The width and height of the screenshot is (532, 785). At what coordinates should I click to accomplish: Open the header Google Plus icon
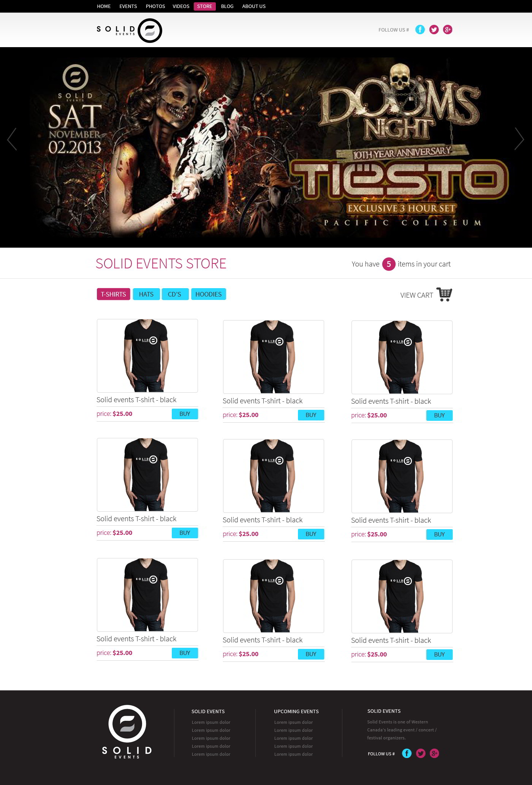click(x=448, y=30)
